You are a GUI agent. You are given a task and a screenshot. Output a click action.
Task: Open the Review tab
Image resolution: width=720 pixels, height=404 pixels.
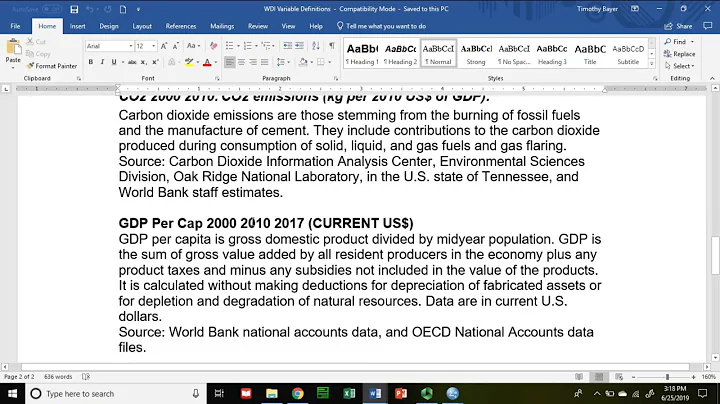(x=258, y=26)
